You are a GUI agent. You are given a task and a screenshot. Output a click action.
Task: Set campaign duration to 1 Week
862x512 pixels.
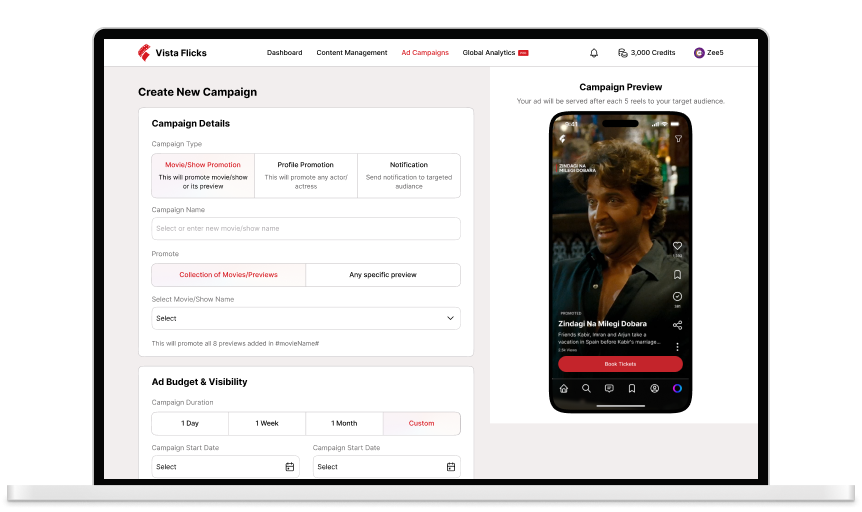point(267,423)
